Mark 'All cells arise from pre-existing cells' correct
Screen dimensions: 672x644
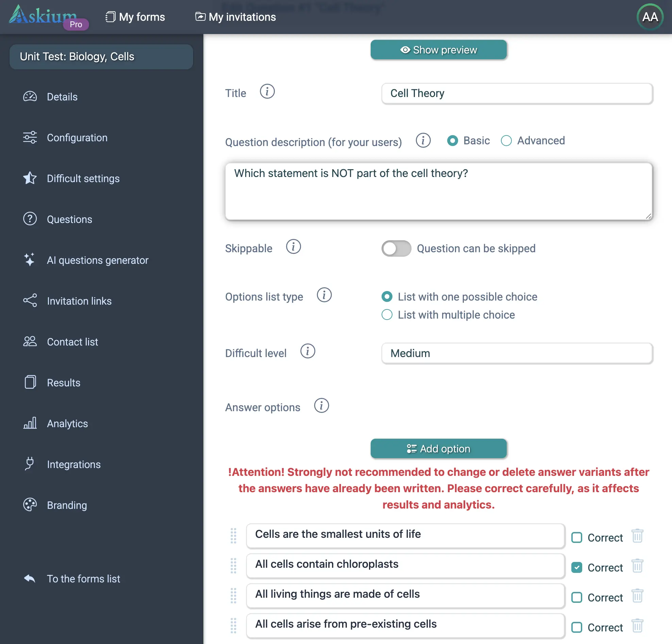coord(577,627)
